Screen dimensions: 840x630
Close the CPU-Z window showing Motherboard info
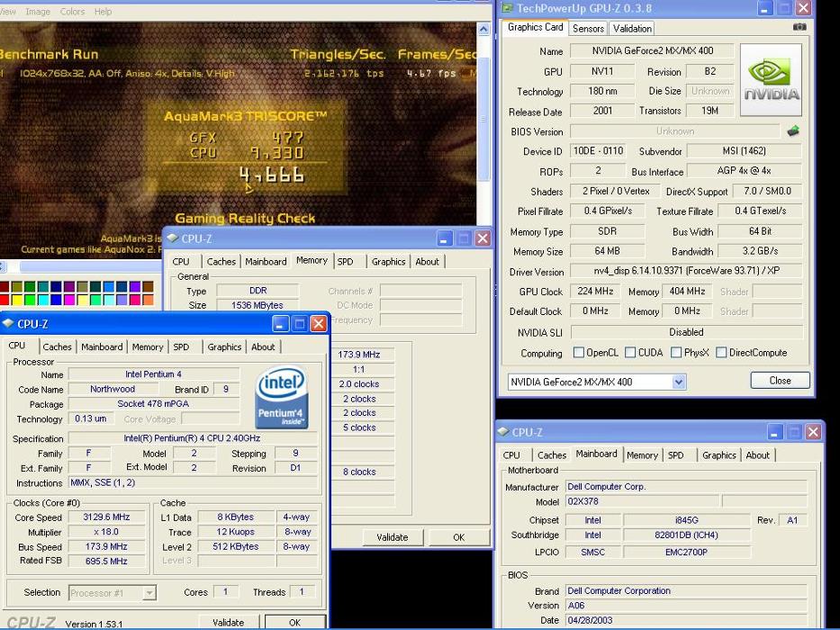813,432
